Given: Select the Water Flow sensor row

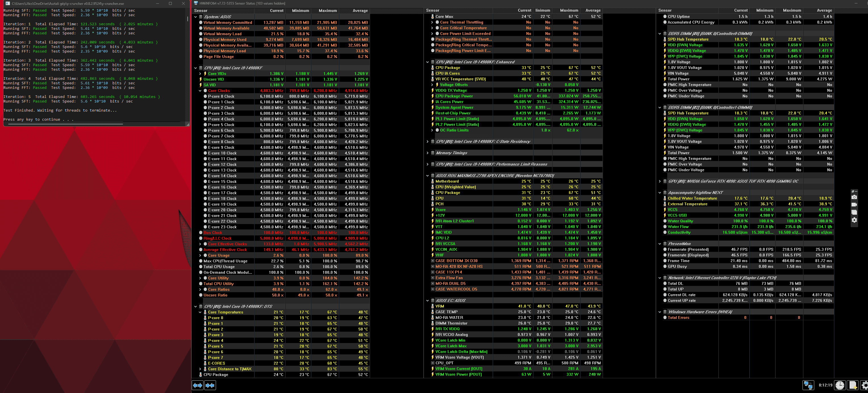Looking at the screenshot, I should click(678, 227).
